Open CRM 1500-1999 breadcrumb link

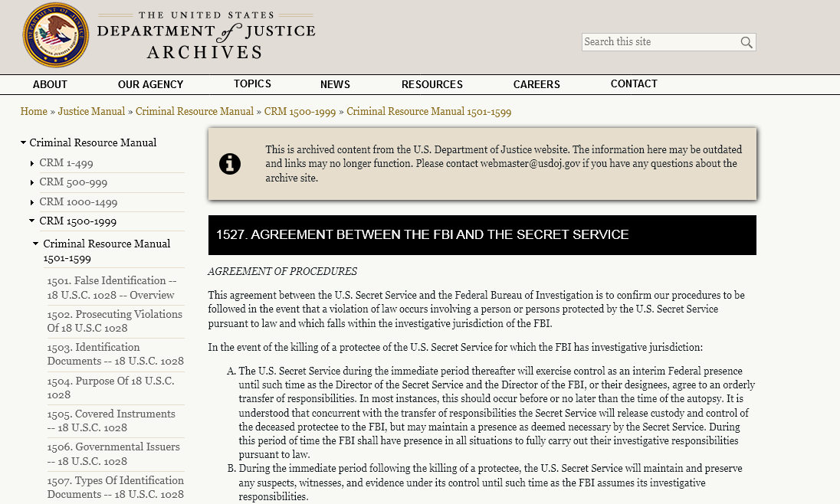300,111
